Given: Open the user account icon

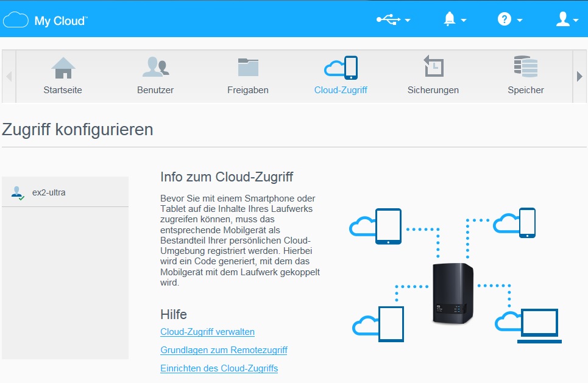Looking at the screenshot, I should [563, 19].
